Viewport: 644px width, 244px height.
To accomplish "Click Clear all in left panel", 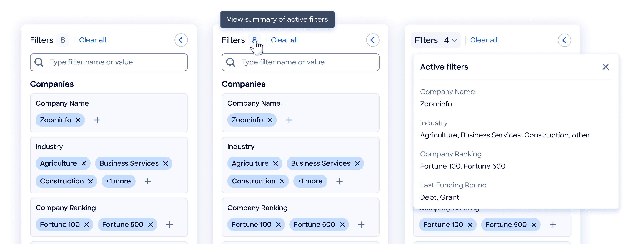I will click(92, 40).
